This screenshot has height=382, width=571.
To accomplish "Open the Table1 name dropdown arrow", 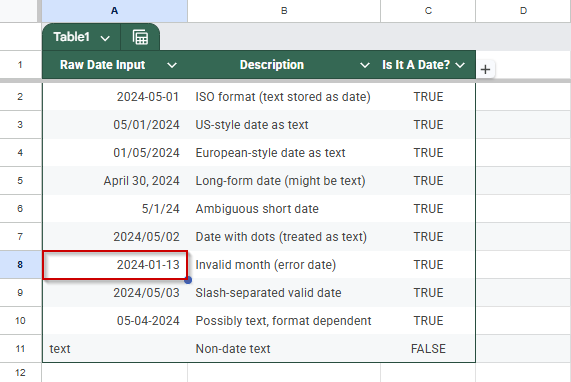I will point(105,38).
